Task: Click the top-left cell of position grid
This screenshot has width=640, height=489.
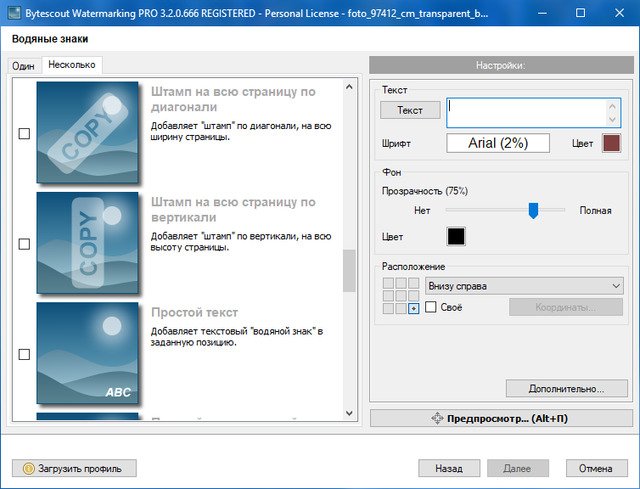Action: pyautogui.click(x=389, y=284)
